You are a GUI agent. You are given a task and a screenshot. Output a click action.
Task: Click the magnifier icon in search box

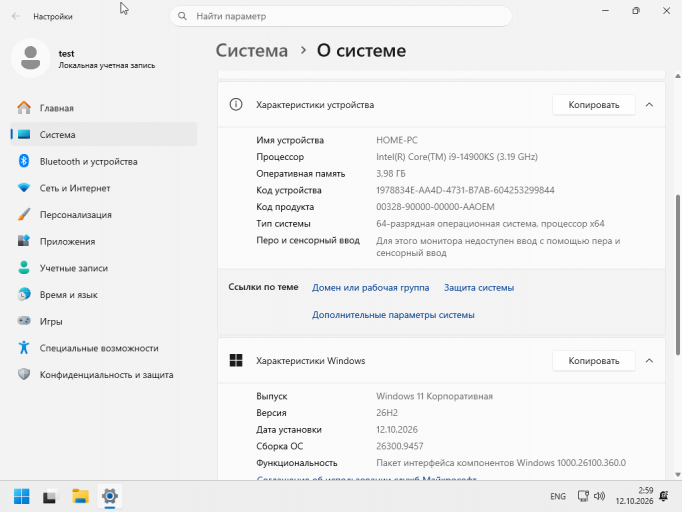coord(182,16)
